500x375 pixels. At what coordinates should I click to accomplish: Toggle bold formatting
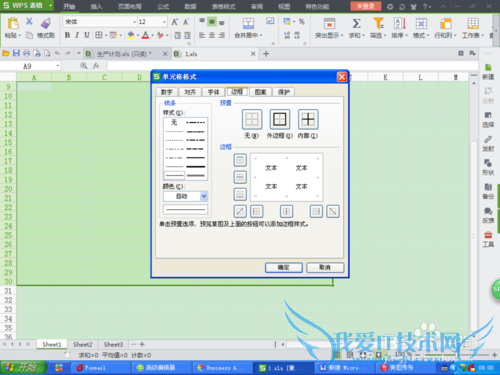pyautogui.click(x=67, y=35)
